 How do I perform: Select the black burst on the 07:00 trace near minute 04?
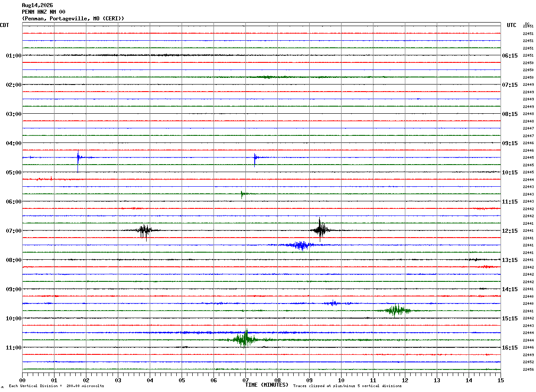tap(144, 231)
